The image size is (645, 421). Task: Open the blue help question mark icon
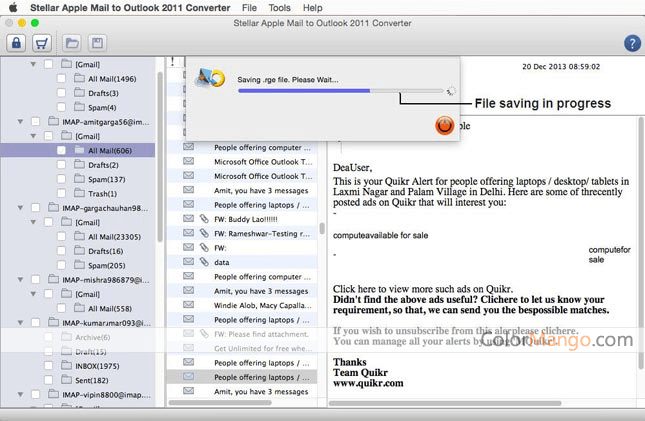coord(632,43)
